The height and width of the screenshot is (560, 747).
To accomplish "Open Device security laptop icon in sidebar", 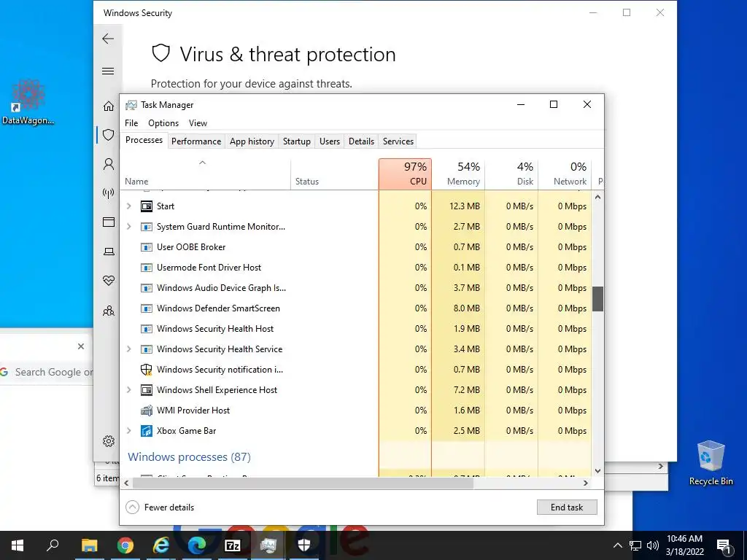I will (109, 252).
